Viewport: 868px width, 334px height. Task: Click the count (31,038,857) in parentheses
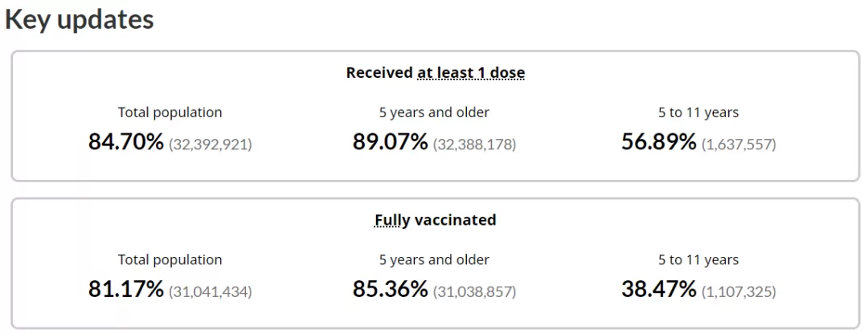point(474,292)
